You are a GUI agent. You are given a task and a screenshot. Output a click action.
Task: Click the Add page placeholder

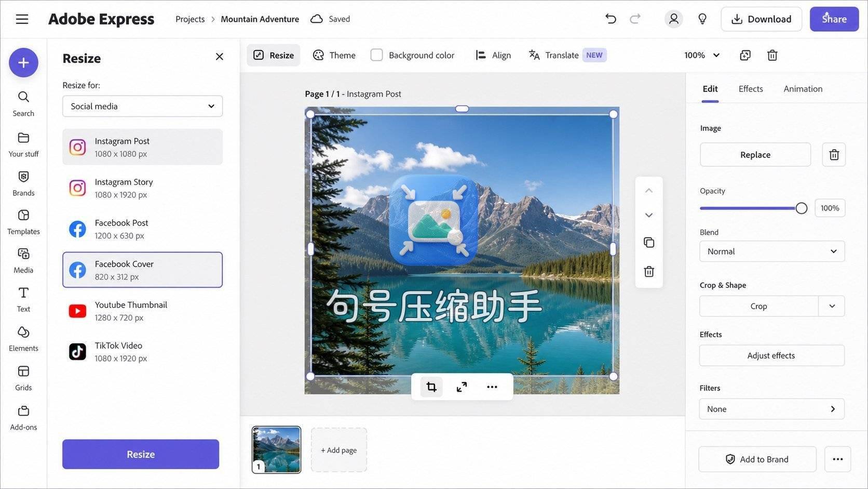(x=339, y=450)
